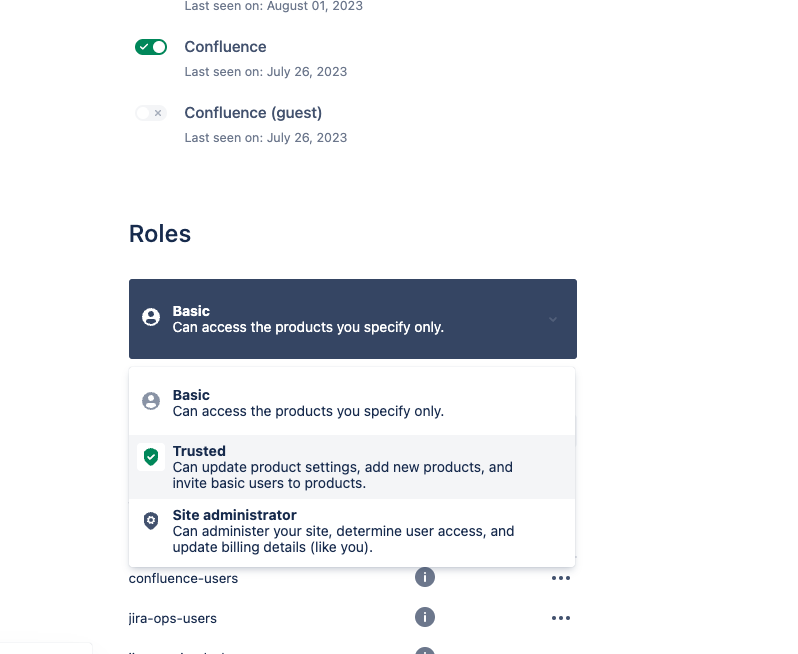Click the info icon beside jira-ops-users
Image resolution: width=798 pixels, height=654 pixels.
[424, 617]
